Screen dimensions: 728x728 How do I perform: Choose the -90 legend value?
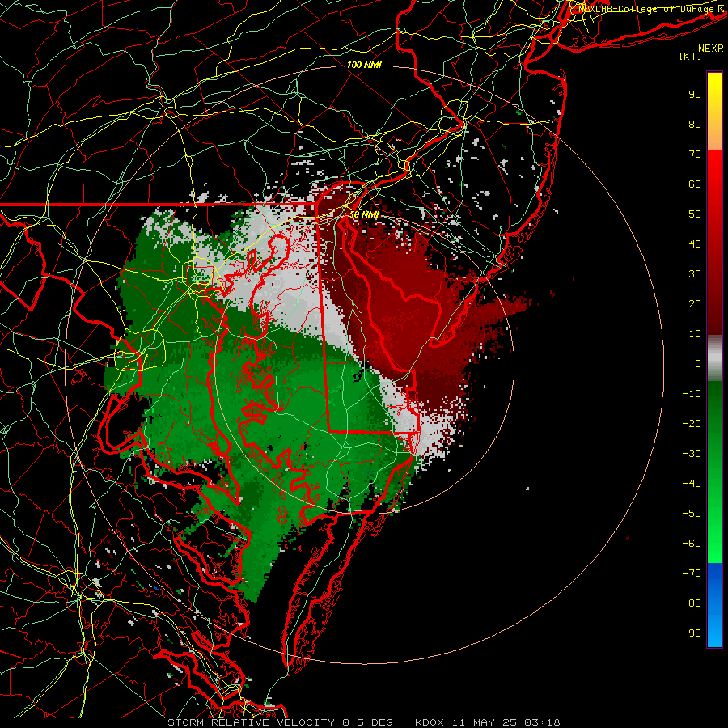pyautogui.click(x=692, y=633)
